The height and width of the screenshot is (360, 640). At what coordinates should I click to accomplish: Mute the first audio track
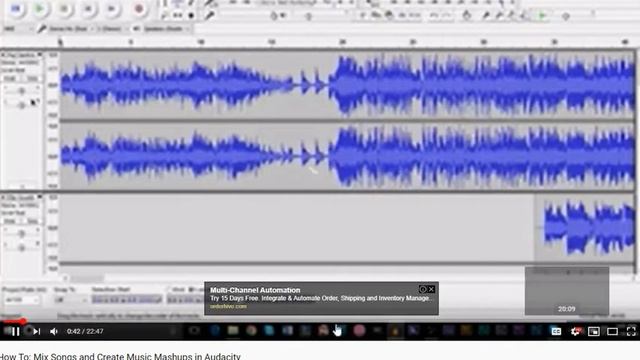10,78
